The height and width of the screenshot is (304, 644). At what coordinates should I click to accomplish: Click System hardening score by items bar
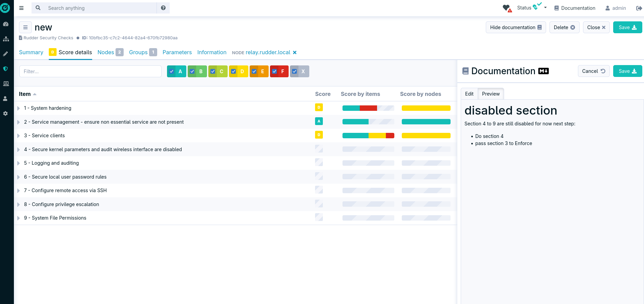(368, 108)
